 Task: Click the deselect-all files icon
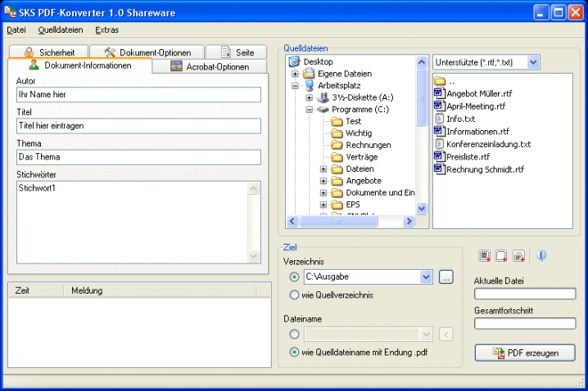501,257
